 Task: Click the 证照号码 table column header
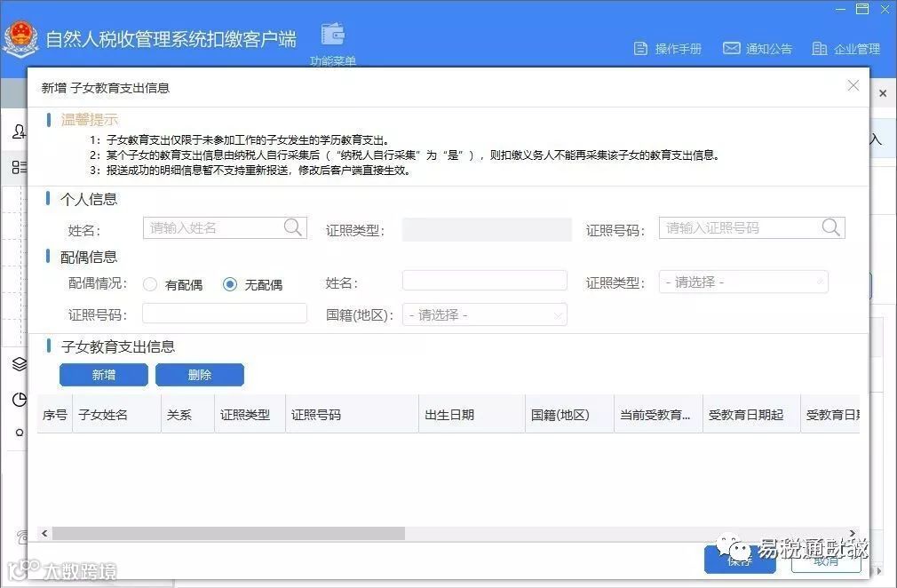(353, 414)
